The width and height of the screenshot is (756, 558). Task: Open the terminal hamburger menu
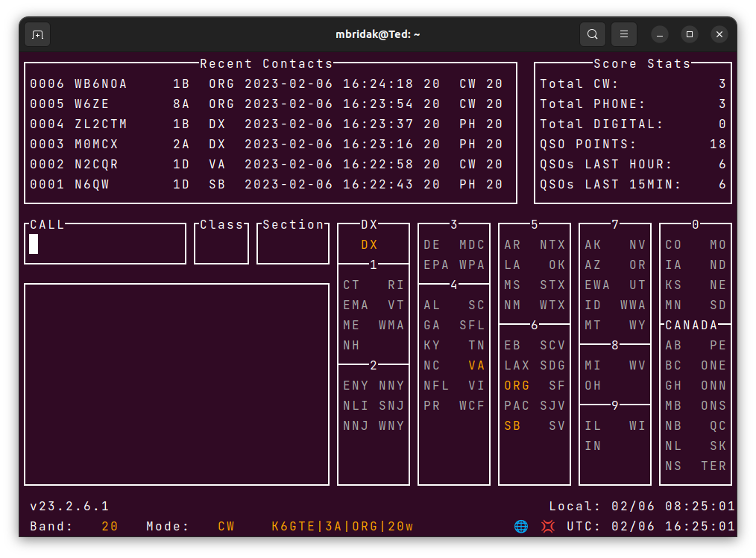coord(623,35)
